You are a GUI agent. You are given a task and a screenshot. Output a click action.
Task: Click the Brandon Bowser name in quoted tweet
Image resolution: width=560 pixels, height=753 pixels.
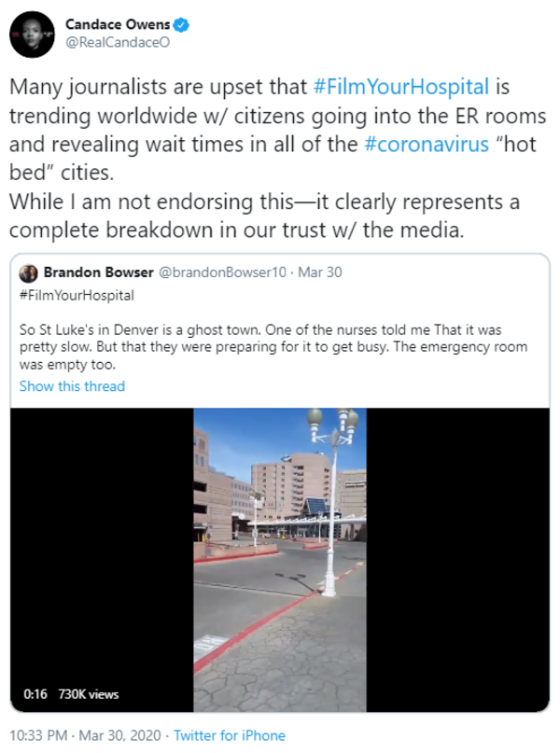click(98, 272)
